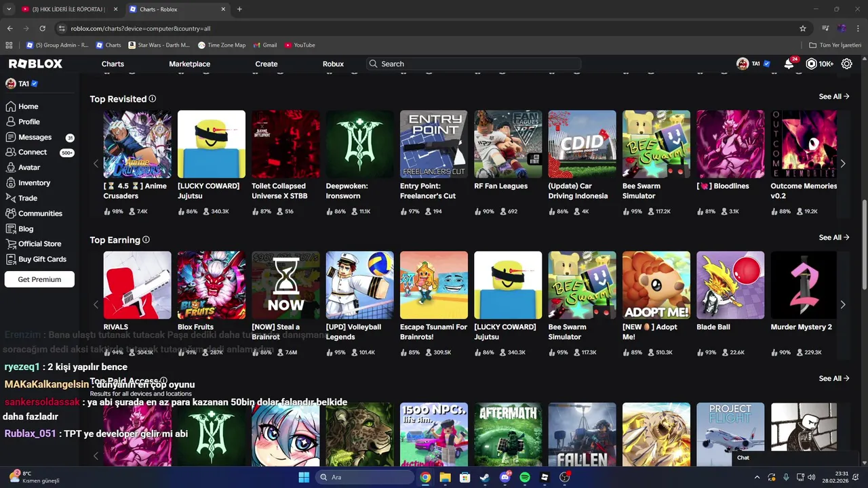868x488 pixels.
Task: Click the Roblox Search field
Action: click(473, 64)
